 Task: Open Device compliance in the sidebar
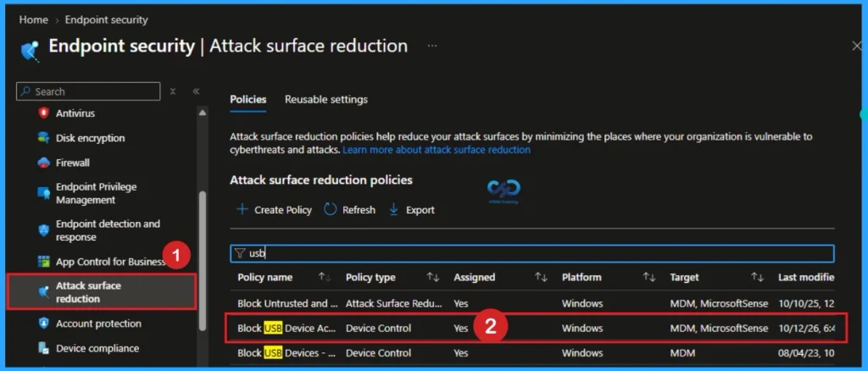click(x=97, y=348)
